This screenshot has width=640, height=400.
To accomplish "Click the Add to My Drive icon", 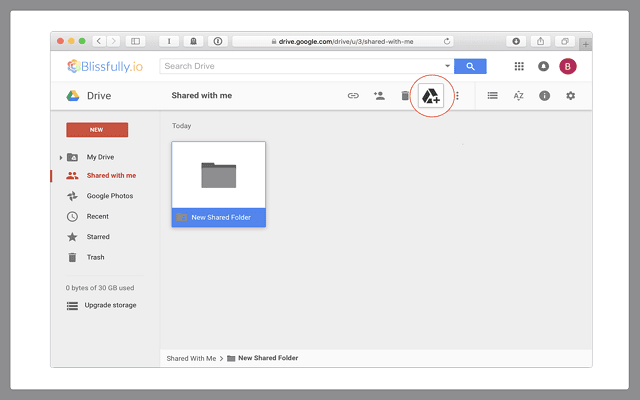I will pyautogui.click(x=430, y=96).
